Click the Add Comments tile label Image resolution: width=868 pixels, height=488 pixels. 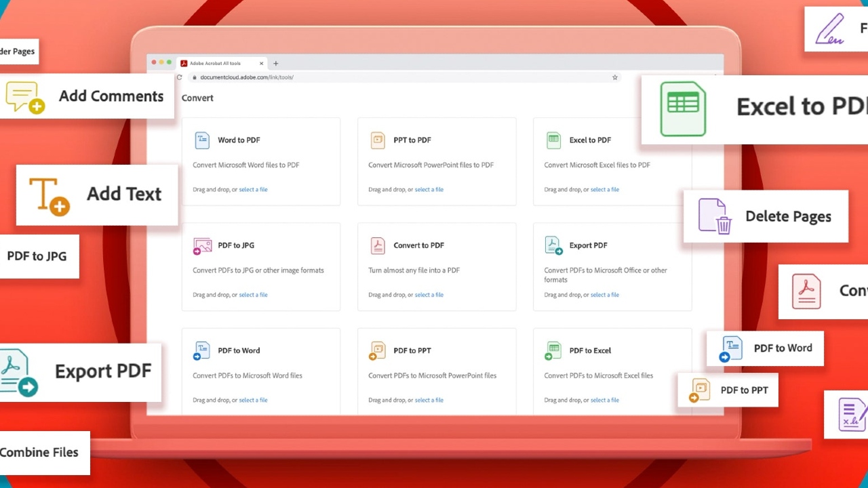(111, 96)
